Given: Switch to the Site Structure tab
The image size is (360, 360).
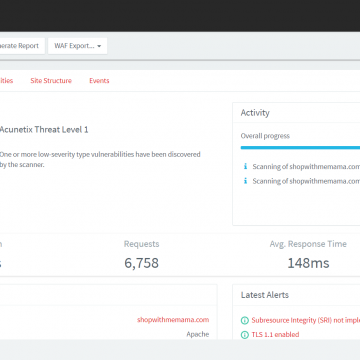Looking at the screenshot, I should coord(51,81).
